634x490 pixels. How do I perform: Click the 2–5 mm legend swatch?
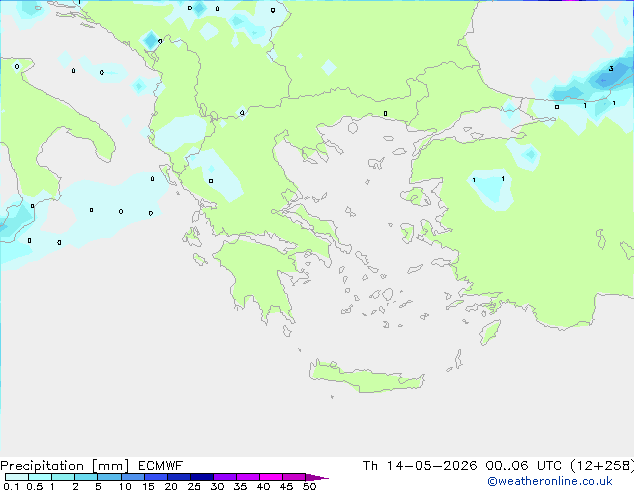tap(86, 477)
